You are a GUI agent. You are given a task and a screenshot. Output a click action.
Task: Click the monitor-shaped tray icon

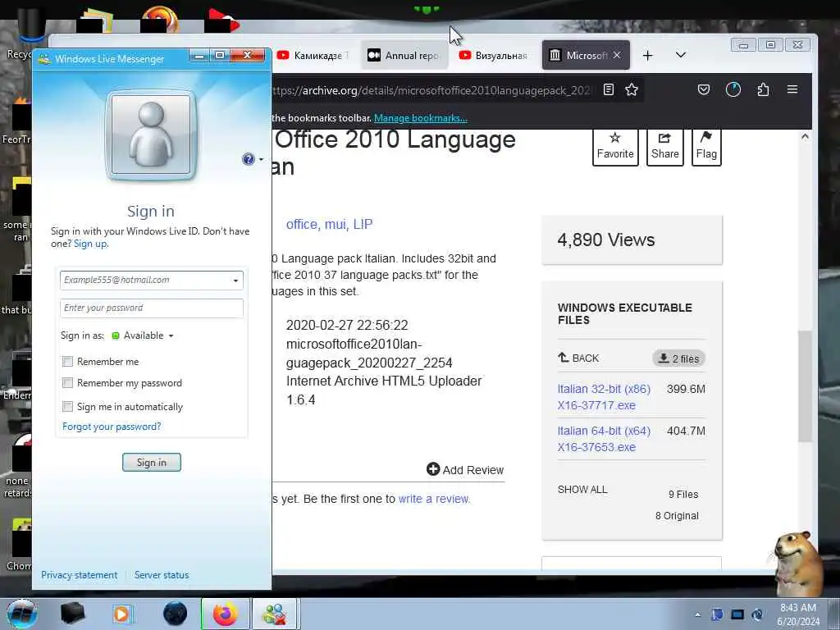coord(737,614)
